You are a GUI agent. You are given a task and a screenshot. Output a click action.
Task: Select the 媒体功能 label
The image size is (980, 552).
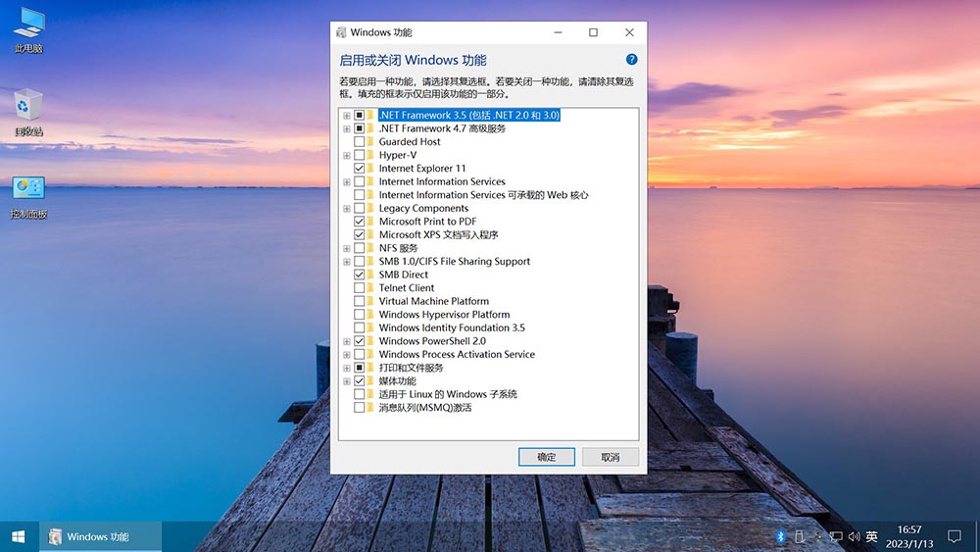click(397, 380)
